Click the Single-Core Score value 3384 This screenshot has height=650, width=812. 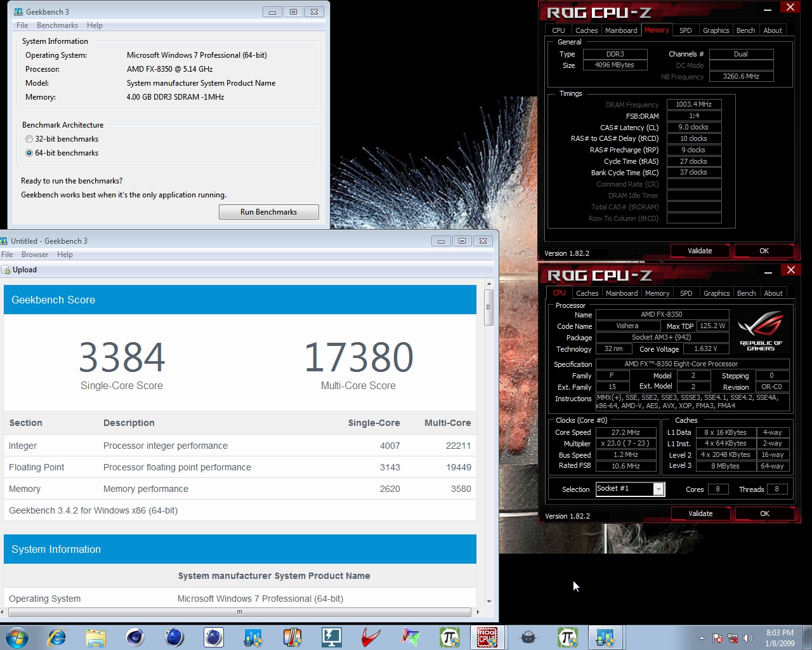[122, 357]
